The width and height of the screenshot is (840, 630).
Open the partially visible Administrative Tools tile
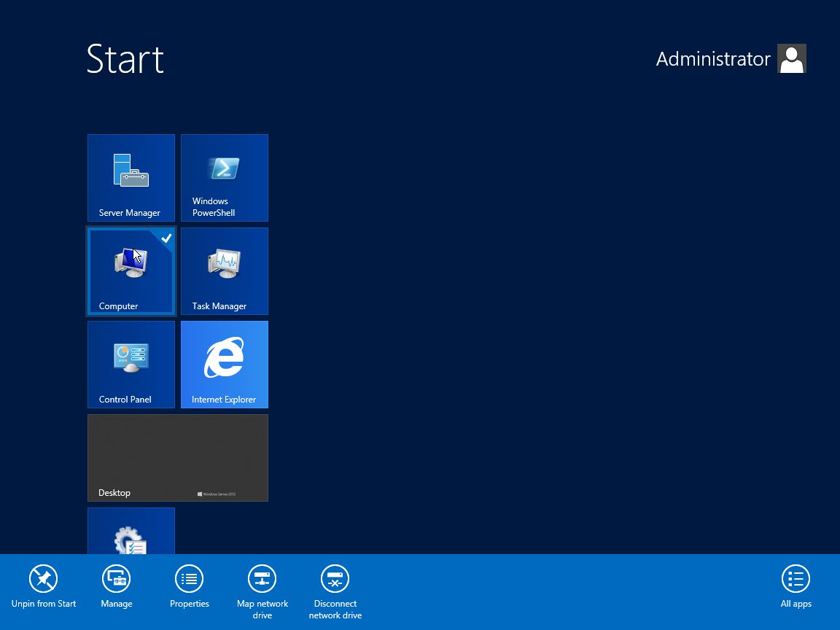(131, 531)
